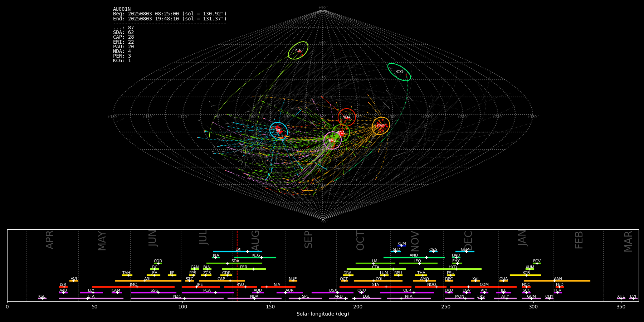The width and height of the screenshot is (644, 322).
Task: Click the 0 tick on solar longitude axis
Action: point(7,307)
